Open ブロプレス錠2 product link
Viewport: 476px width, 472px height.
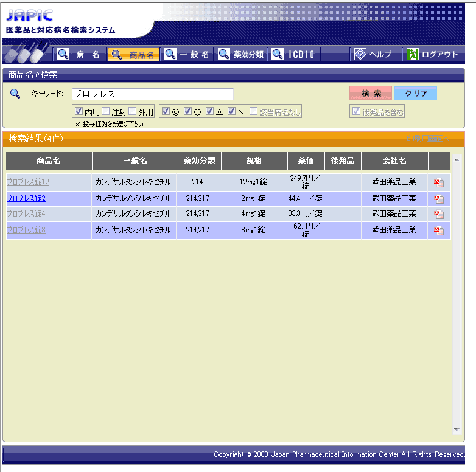[x=26, y=198]
